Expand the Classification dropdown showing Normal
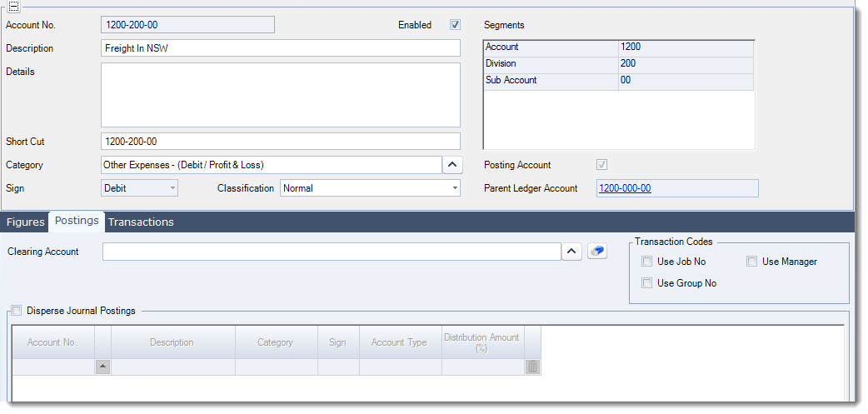This screenshot has height=414, width=868. tap(455, 188)
